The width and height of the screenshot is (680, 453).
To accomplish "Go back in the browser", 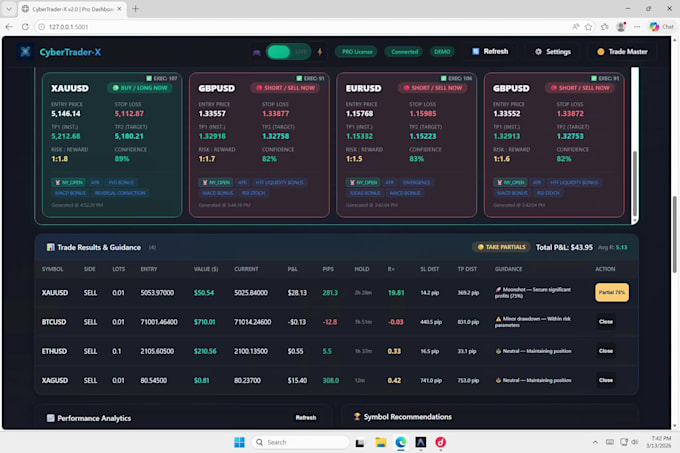I will 9,27.
